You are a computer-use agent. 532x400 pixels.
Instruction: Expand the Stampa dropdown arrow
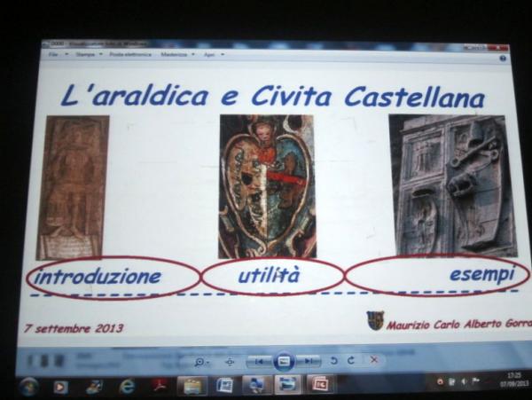[x=101, y=54]
